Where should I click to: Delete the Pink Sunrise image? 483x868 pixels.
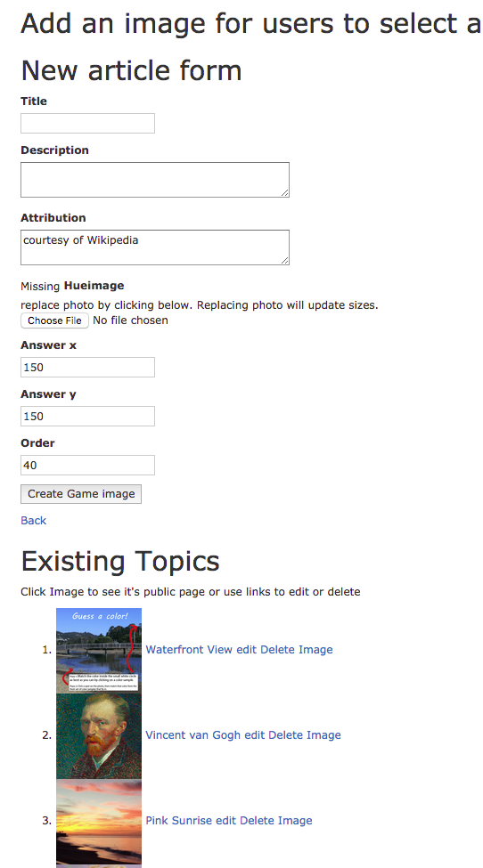(276, 821)
